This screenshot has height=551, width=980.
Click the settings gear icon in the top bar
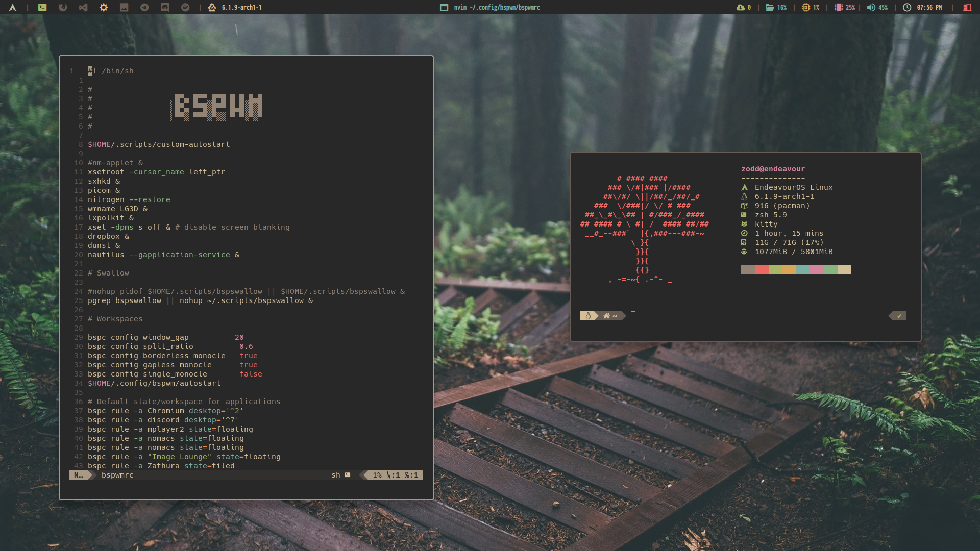point(104,7)
